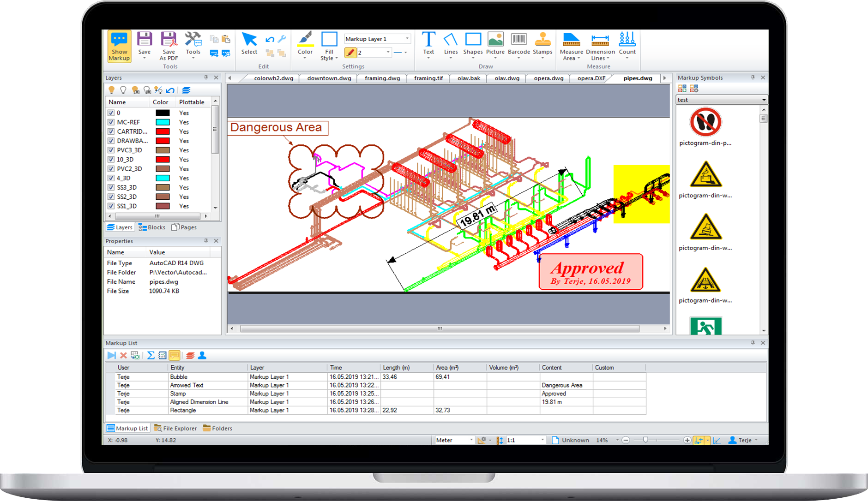The height and width of the screenshot is (501, 868).
Task: Select the emergency exit pictogram symbol
Action: 705,326
